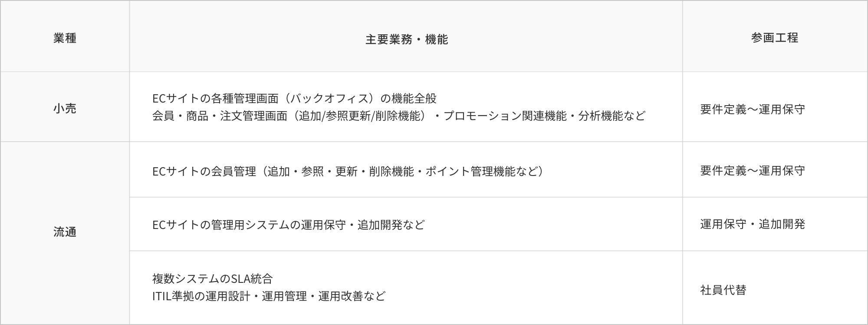Click the ECサイトの会員管理 text line
The height and width of the screenshot is (325, 868).
click(x=347, y=172)
